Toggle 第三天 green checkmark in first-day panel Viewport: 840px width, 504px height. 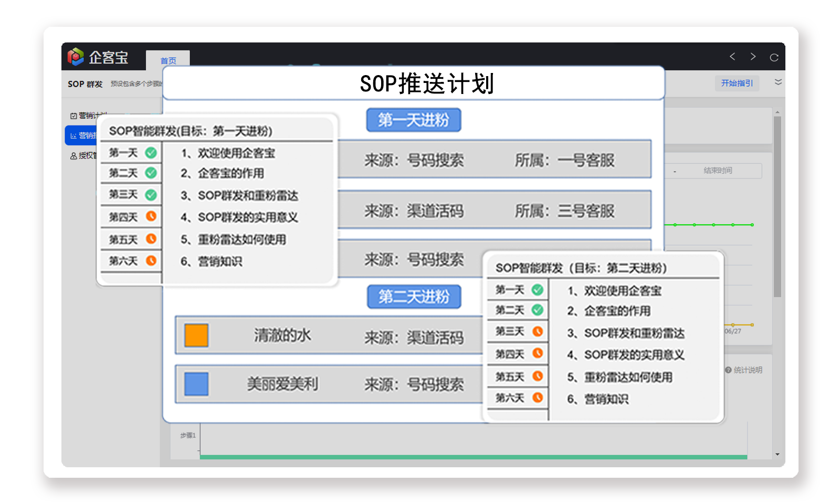point(151,195)
